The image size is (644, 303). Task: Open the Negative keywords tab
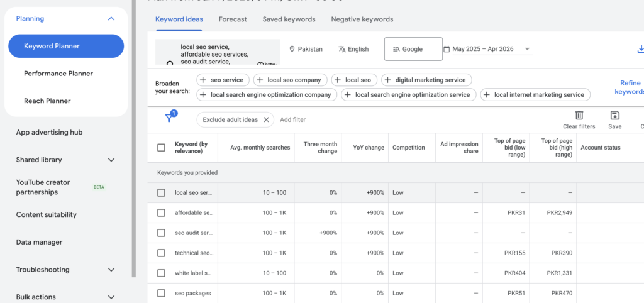click(362, 19)
